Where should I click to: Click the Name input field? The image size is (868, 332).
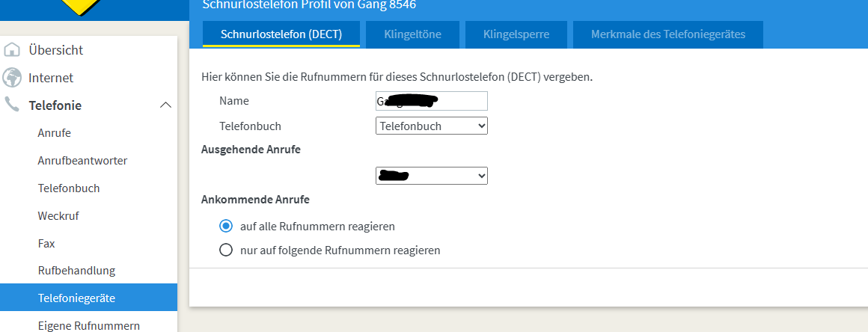(431, 101)
